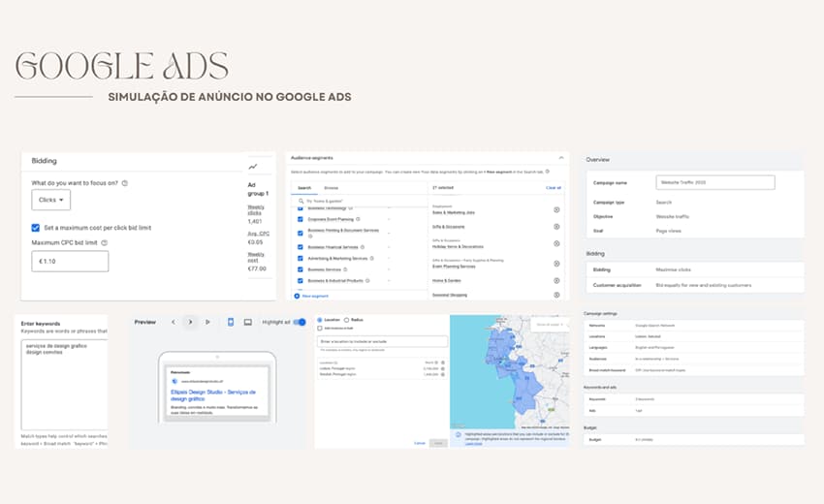824x504 pixels.
Task: Click Enter a location to include or exclude field
Action: [x=383, y=341]
